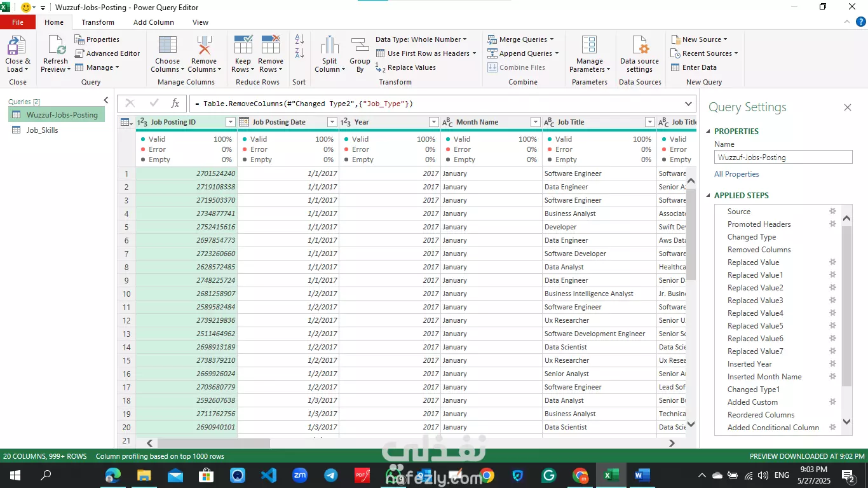Click the Job Title column header

coord(600,122)
